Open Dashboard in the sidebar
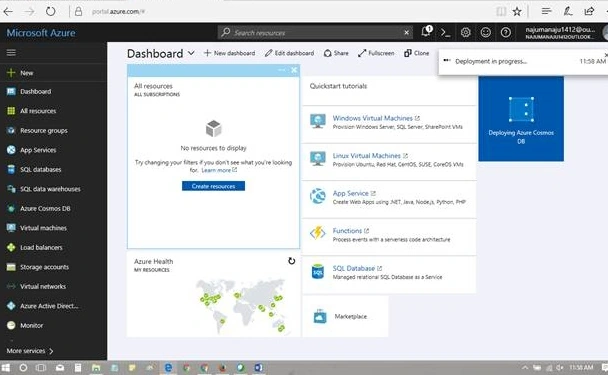 click(35, 92)
